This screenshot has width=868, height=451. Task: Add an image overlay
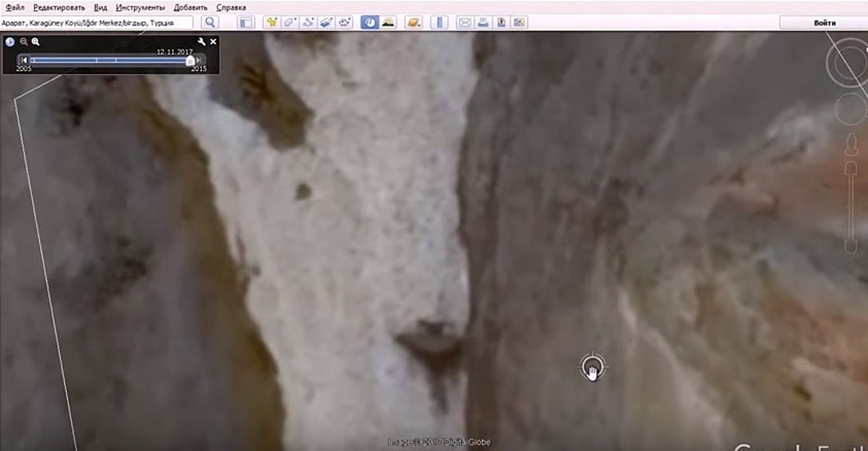point(327,22)
